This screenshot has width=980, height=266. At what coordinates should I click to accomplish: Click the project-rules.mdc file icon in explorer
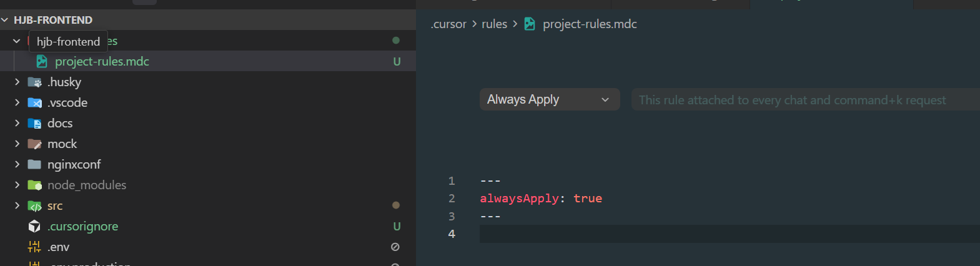42,61
